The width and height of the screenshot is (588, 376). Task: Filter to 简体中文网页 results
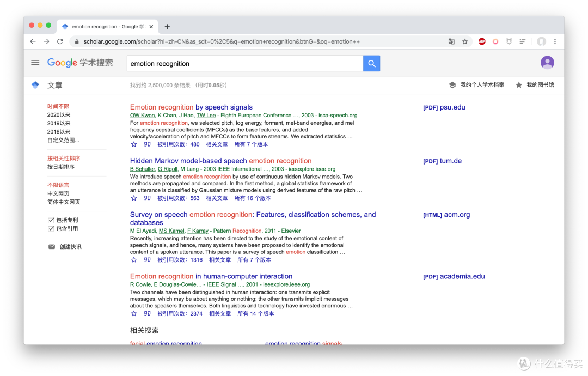(64, 202)
